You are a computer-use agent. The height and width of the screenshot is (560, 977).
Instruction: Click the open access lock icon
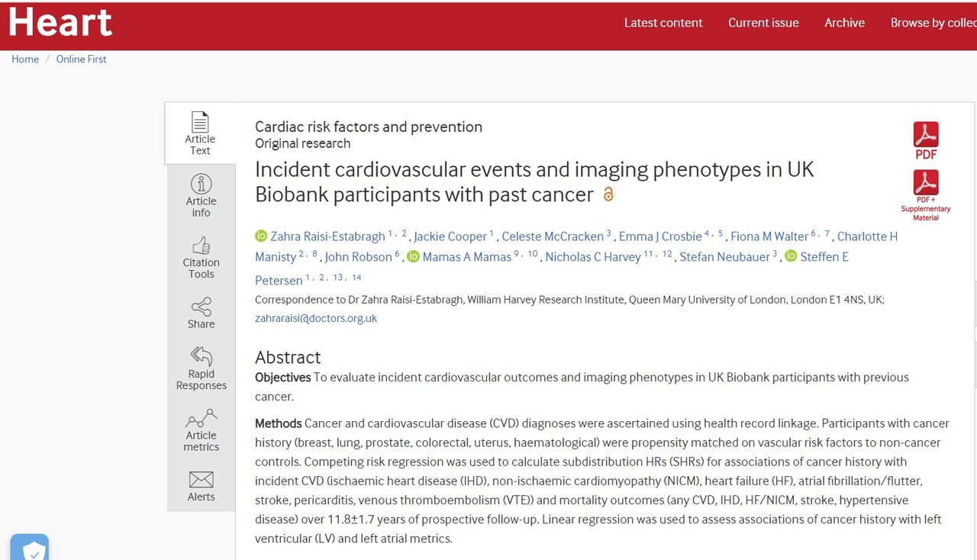point(608,195)
